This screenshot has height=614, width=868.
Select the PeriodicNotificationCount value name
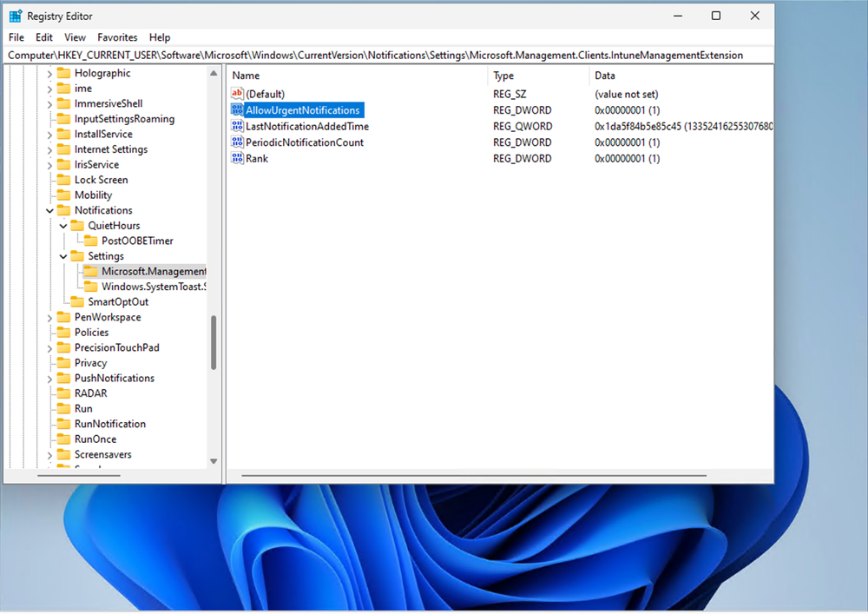(305, 142)
